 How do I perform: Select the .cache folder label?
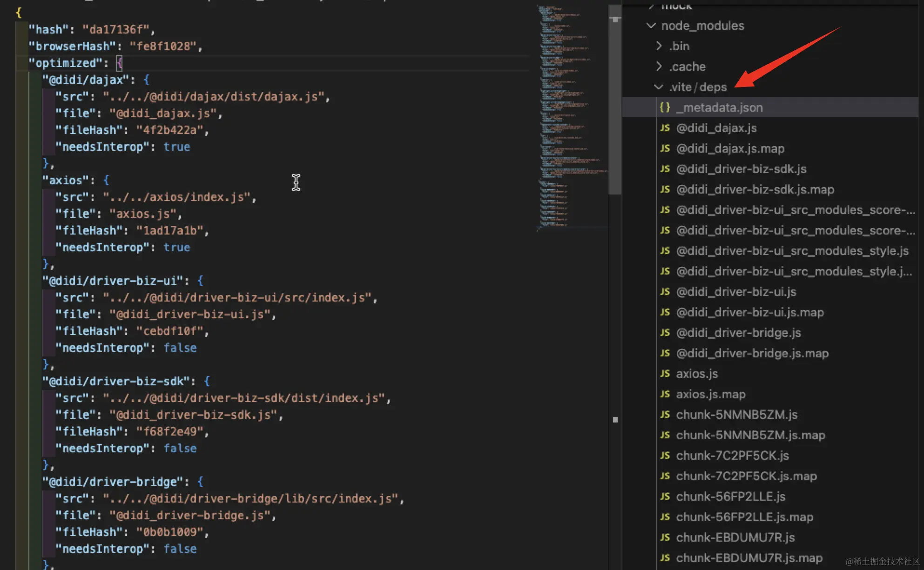[x=687, y=67]
